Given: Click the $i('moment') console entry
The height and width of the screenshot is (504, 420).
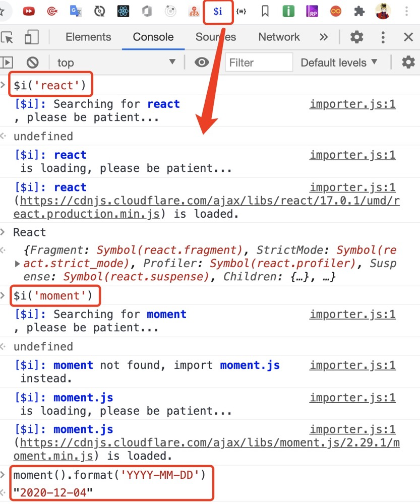Looking at the screenshot, I should pyautogui.click(x=53, y=295).
